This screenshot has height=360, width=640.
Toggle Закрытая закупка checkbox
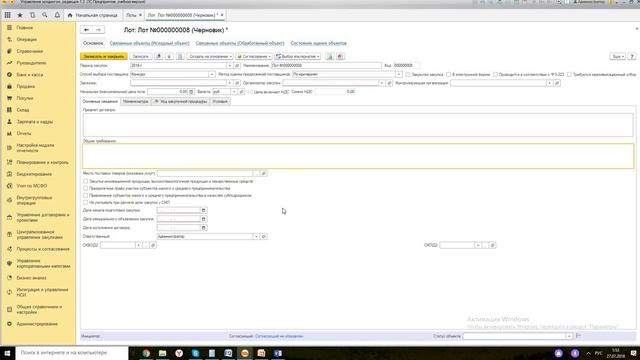(x=407, y=74)
